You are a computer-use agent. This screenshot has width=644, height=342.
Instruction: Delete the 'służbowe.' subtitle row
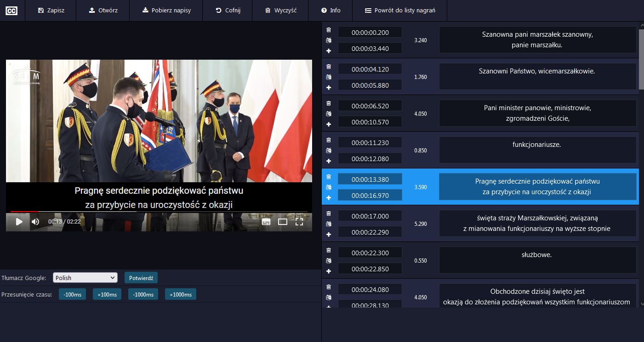pos(329,250)
